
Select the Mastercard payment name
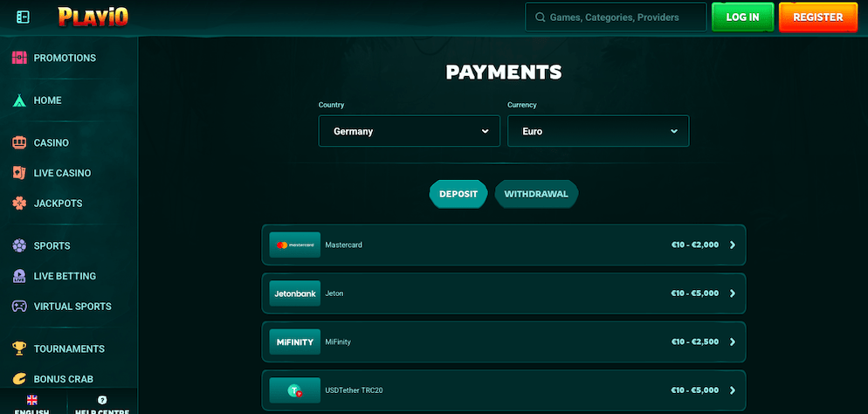coord(344,245)
